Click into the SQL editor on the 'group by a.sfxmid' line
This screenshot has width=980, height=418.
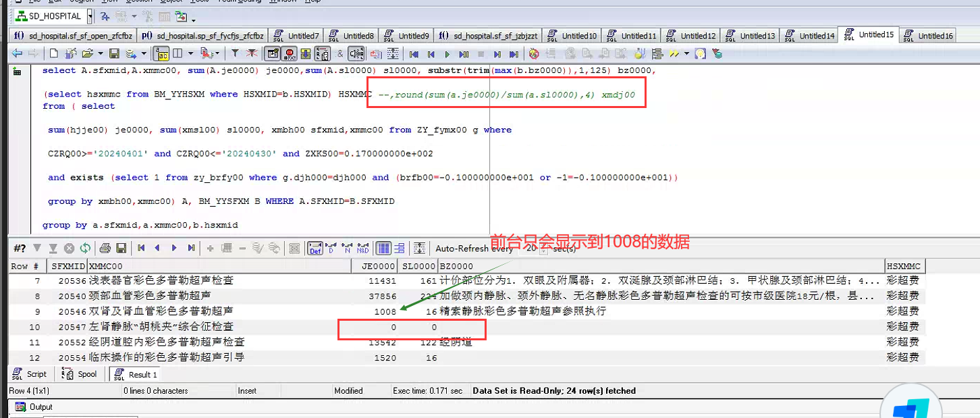pyautogui.click(x=140, y=225)
